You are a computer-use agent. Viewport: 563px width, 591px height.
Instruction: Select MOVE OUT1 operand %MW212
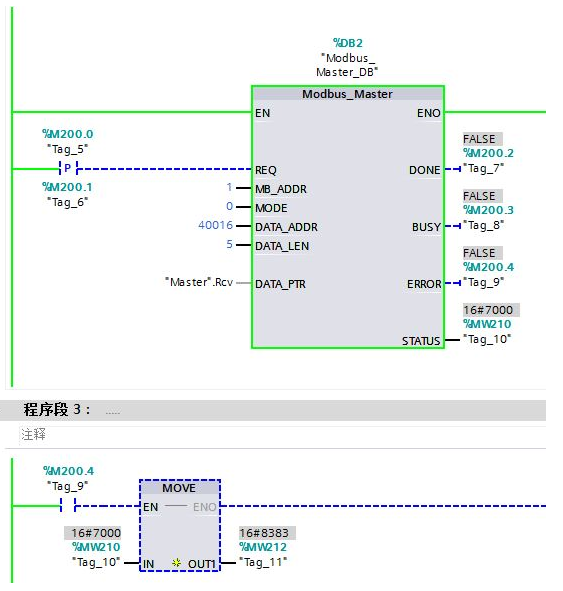pos(263,547)
